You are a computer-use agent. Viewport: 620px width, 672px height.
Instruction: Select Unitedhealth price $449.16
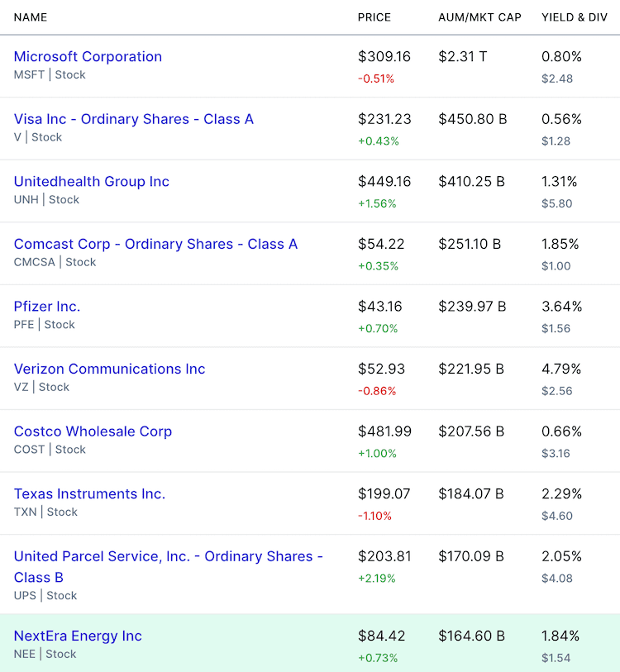point(384,182)
